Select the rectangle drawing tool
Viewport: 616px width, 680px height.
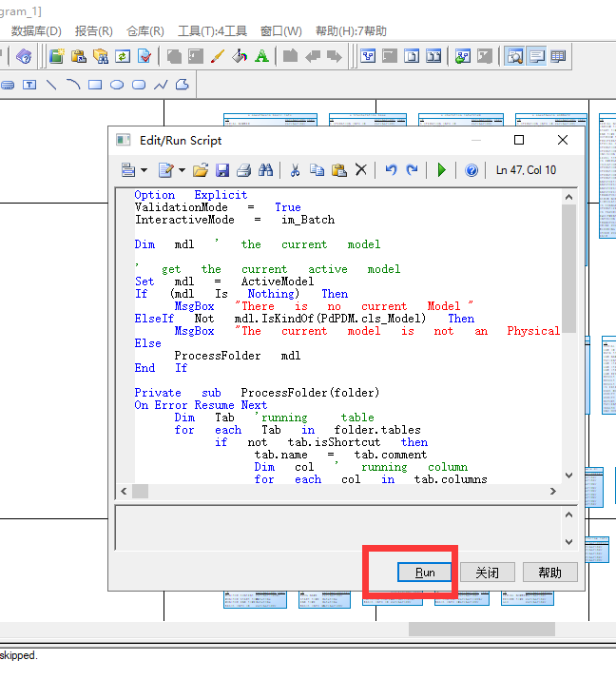[95, 85]
